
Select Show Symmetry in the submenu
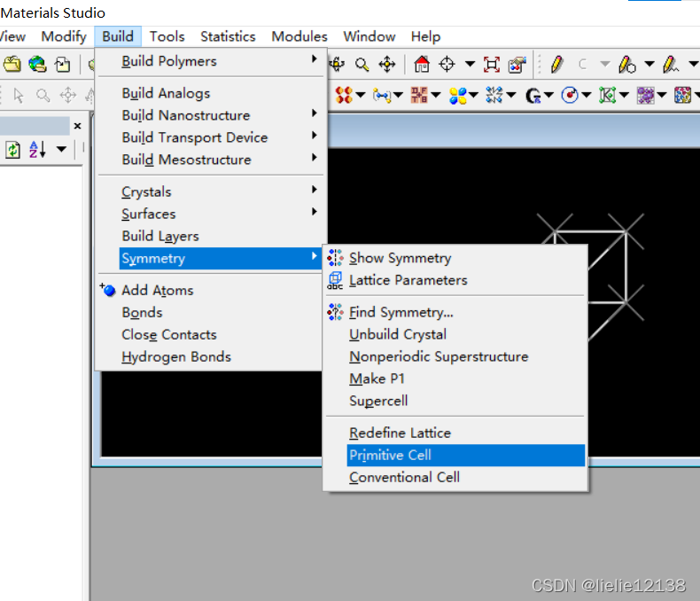[x=455, y=258]
